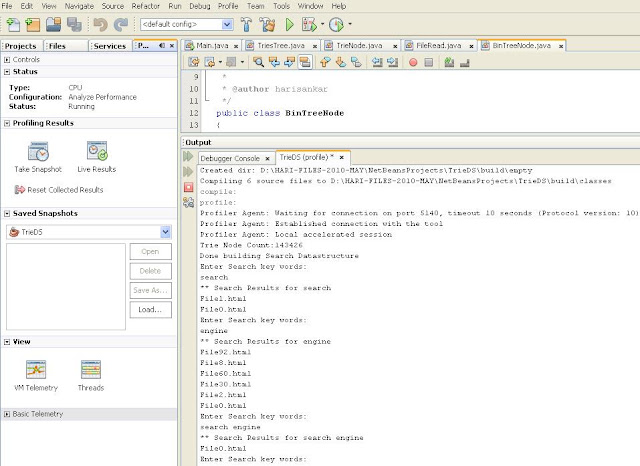Collapse the Profiling Results section
Viewport: 640px width, 466px height.
(7, 123)
